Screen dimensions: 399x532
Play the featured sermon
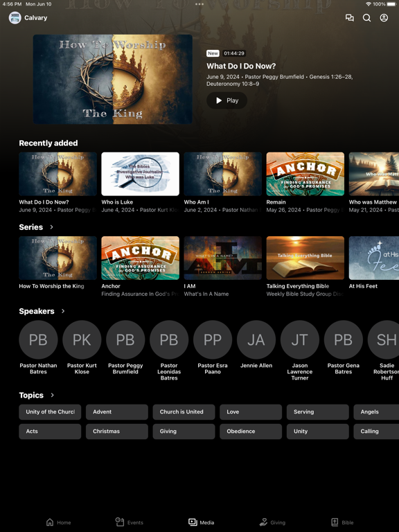[227, 100]
